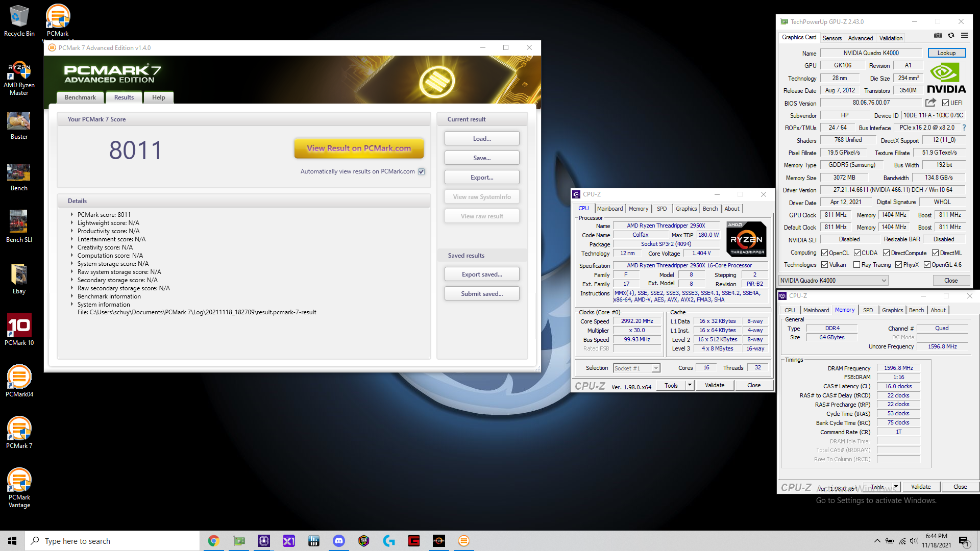Viewport: 980px width, 551px height.
Task: Refresh GPU-Z data with the refresh icon
Action: pos(951,35)
